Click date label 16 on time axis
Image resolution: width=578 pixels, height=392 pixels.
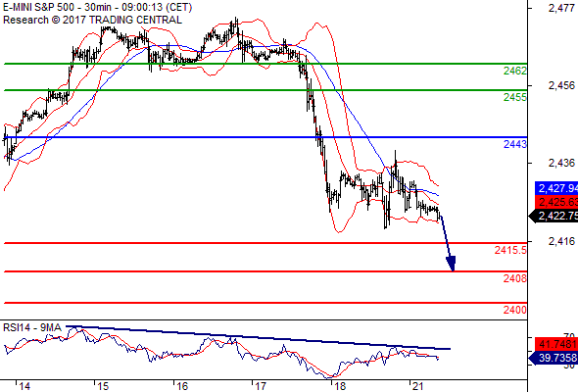pyautogui.click(x=182, y=386)
